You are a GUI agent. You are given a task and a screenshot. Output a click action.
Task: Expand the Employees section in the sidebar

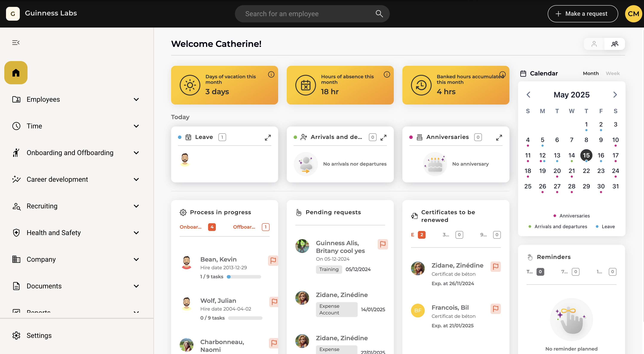(x=136, y=99)
